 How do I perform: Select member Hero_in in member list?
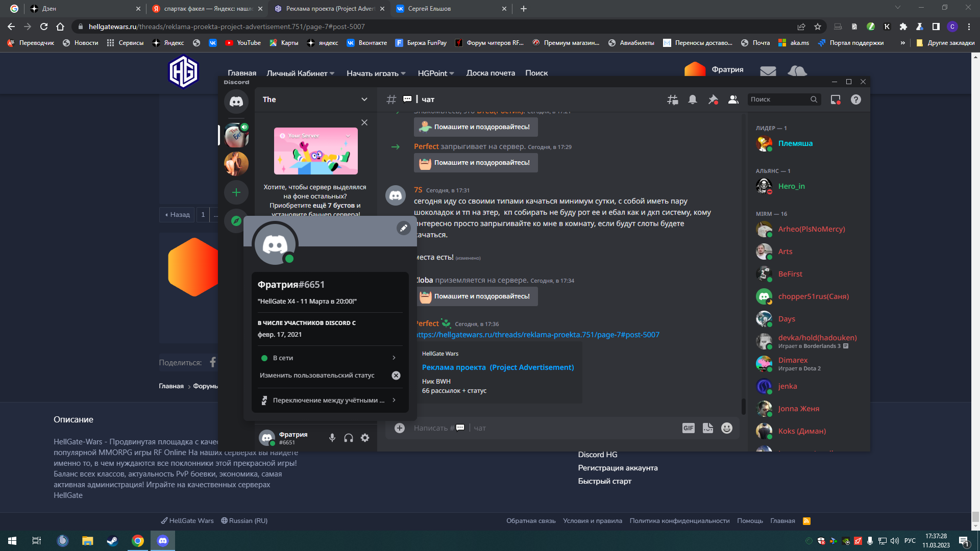(x=809, y=187)
